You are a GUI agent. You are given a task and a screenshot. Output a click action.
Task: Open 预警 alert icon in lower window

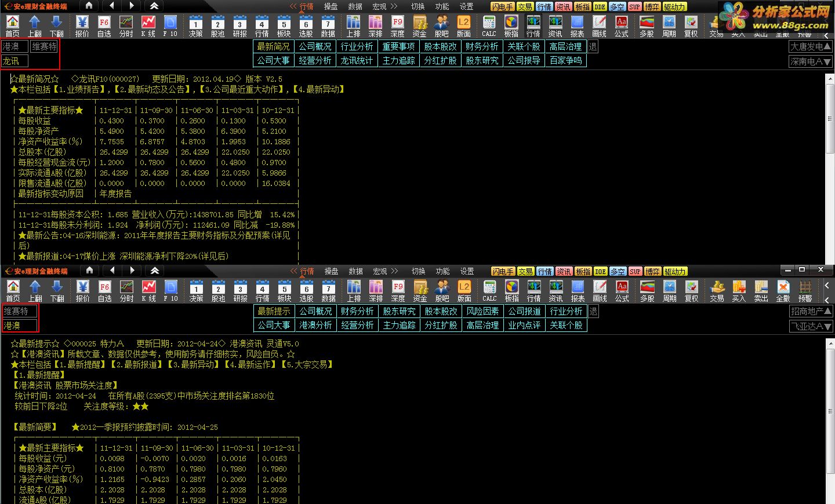805,291
